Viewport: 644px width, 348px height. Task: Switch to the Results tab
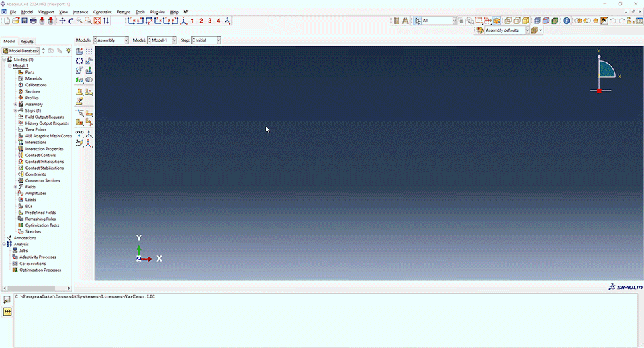(x=27, y=42)
